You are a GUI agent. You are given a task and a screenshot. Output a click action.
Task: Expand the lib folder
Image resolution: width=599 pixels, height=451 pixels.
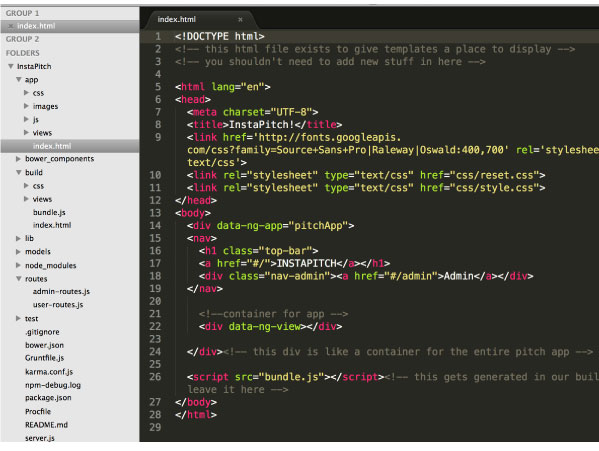[18, 238]
